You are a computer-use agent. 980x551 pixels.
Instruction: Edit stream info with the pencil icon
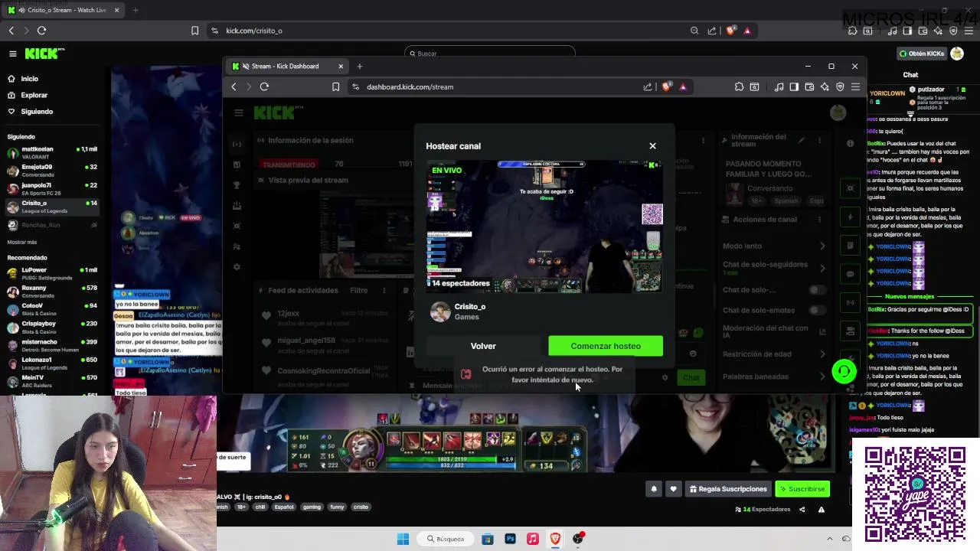tap(802, 141)
